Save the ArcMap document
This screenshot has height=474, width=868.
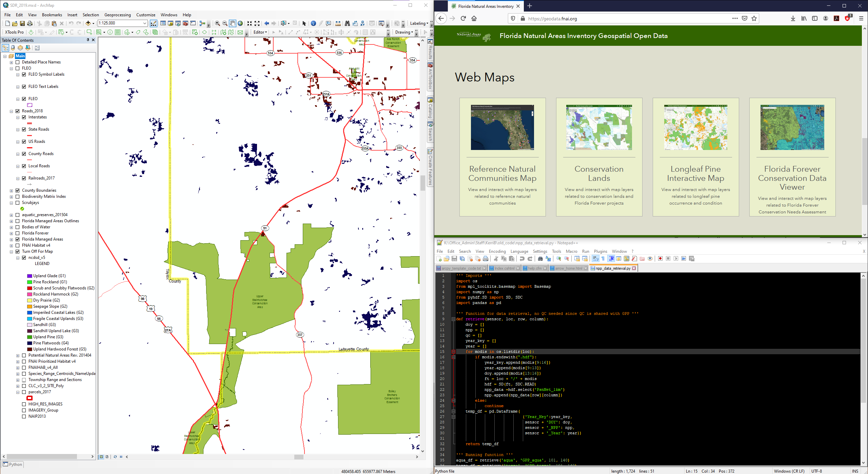pos(22,23)
